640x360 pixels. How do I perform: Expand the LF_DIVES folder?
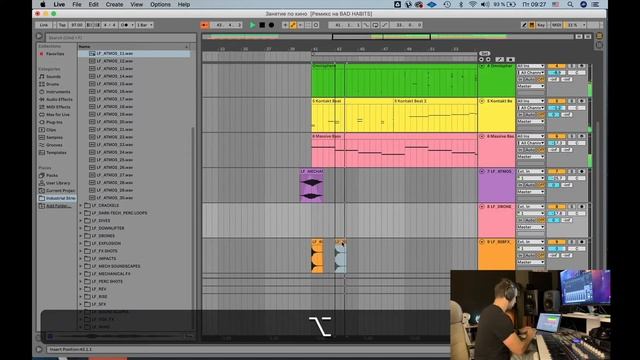(81, 220)
